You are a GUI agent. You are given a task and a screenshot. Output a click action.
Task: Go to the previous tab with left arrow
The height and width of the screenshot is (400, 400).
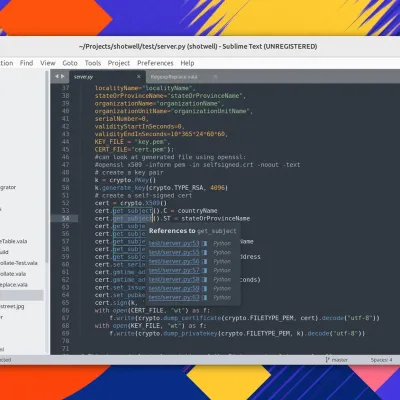(x=57, y=76)
